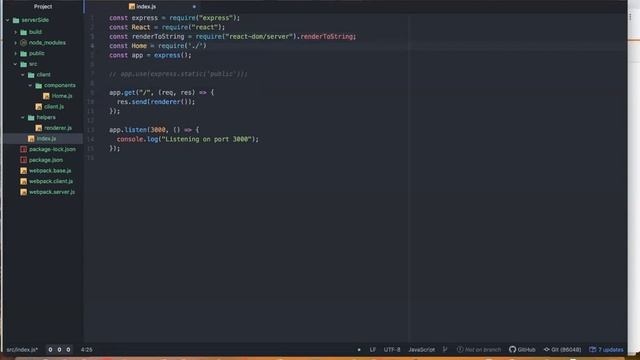Click the webpack.base.js file icon
640x360 pixels.
click(x=24, y=171)
